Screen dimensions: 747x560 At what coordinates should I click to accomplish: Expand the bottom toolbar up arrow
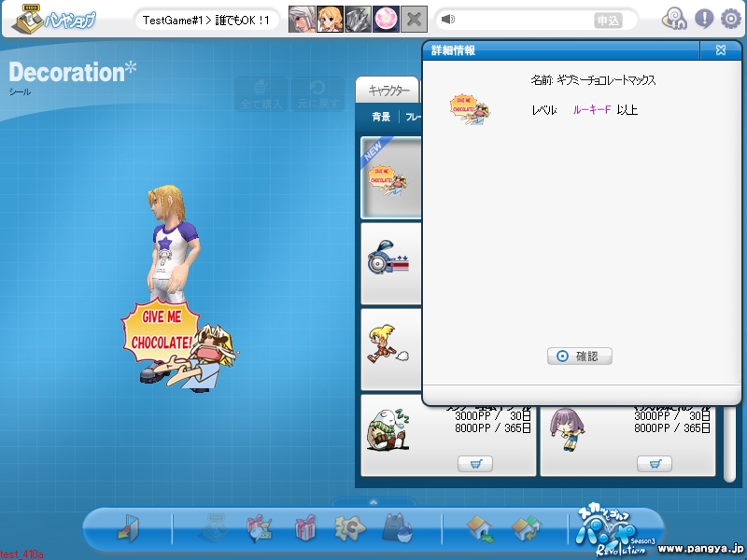point(373,502)
